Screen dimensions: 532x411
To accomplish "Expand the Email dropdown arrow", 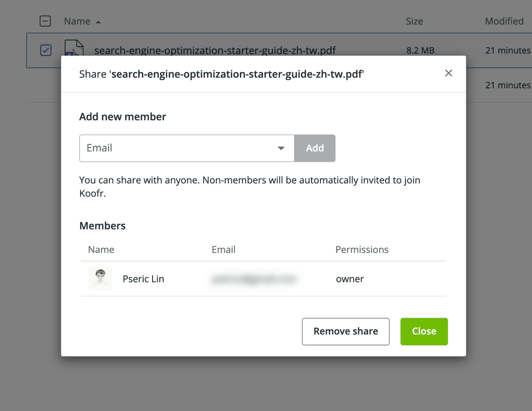I will [x=281, y=148].
